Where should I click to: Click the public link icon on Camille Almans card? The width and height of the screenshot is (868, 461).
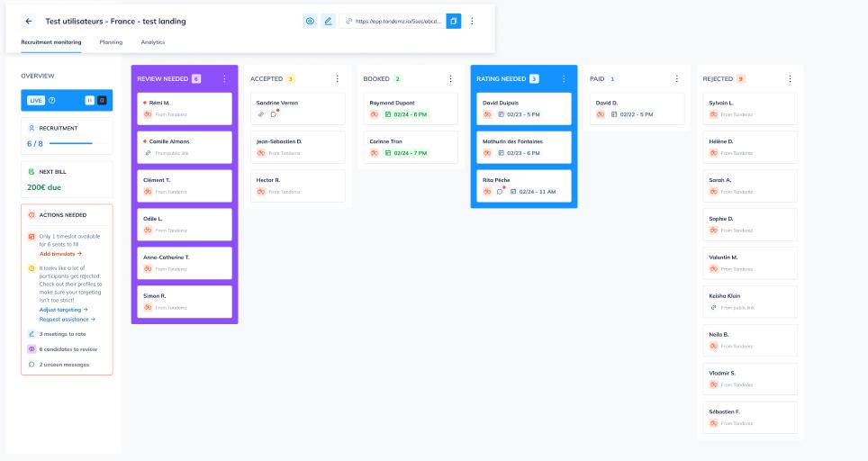(x=148, y=153)
